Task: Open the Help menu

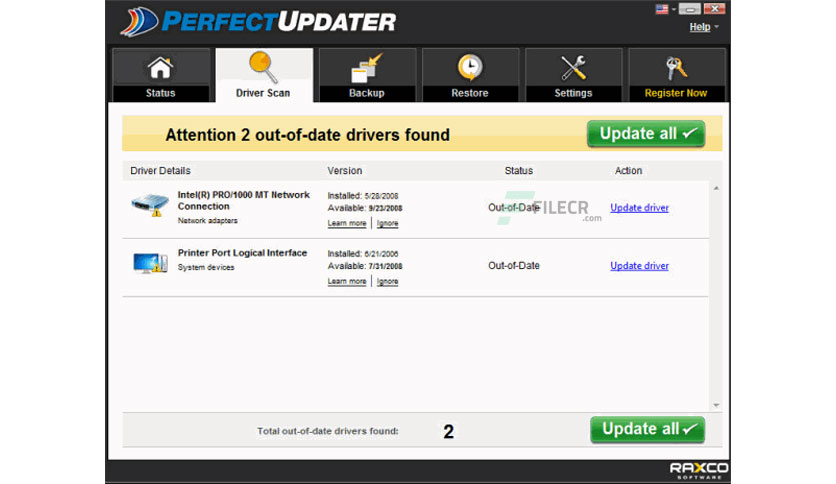Action: (x=700, y=27)
